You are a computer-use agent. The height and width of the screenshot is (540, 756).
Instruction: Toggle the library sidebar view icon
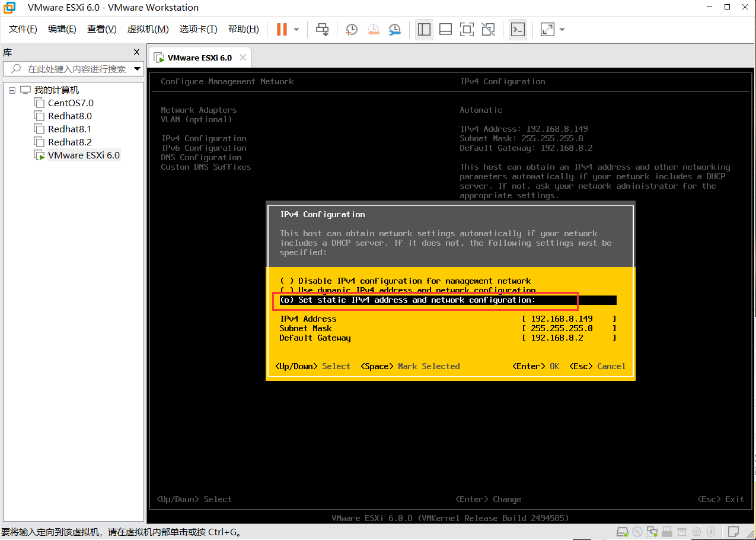(424, 29)
